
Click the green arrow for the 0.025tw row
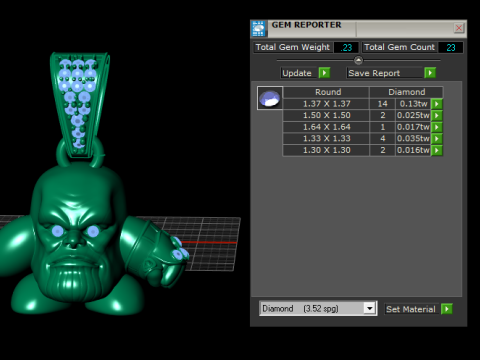point(437,116)
